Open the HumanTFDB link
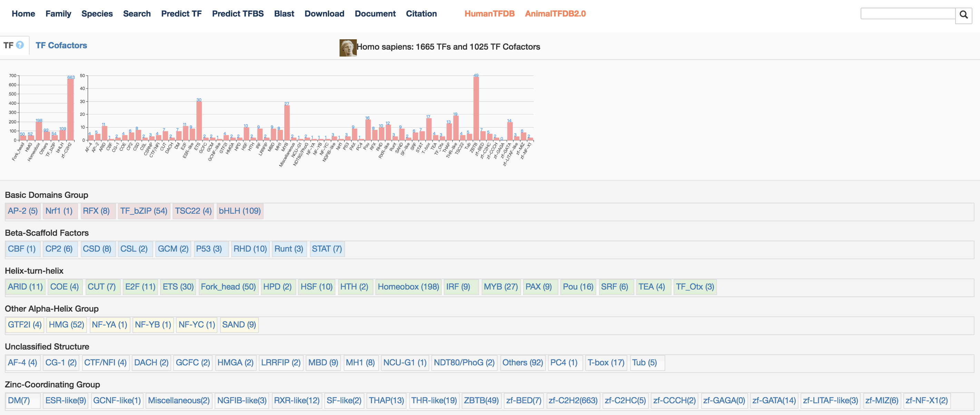Image resolution: width=980 pixels, height=415 pixels. pyautogui.click(x=489, y=14)
